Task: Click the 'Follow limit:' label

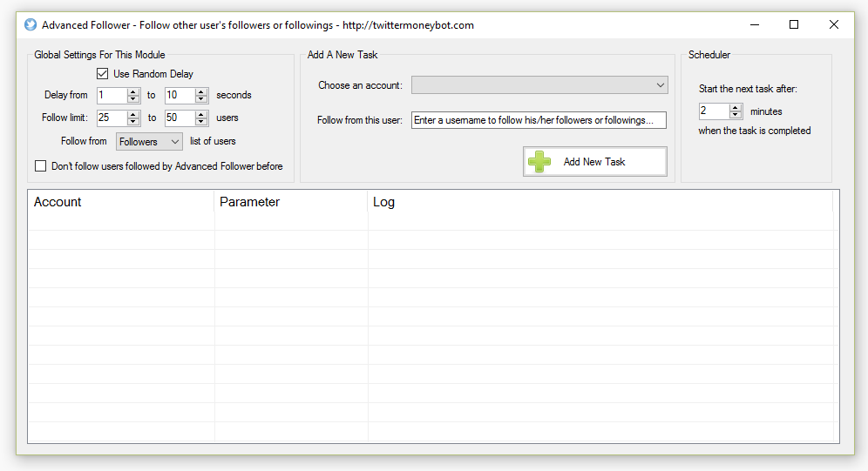Action: 64,118
